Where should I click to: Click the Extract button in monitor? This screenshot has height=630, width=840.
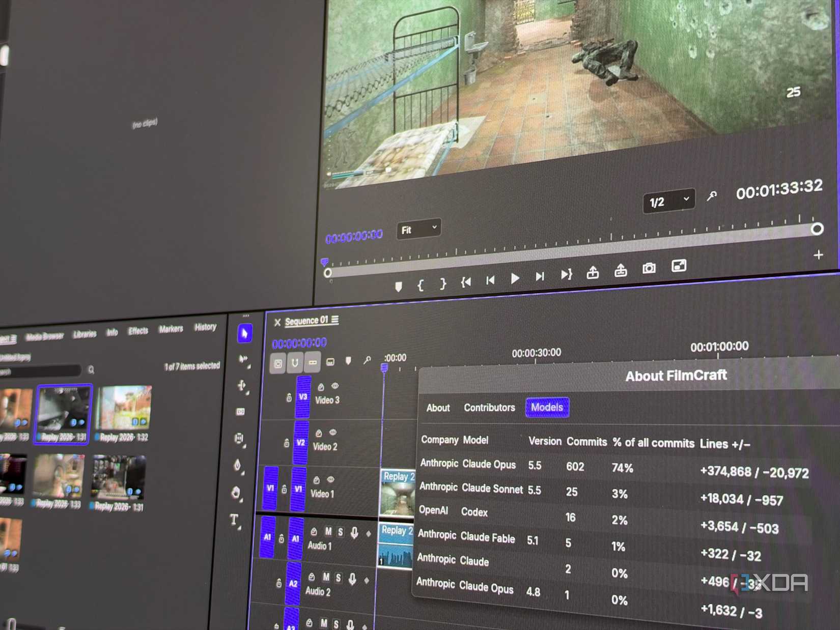pyautogui.click(x=621, y=270)
